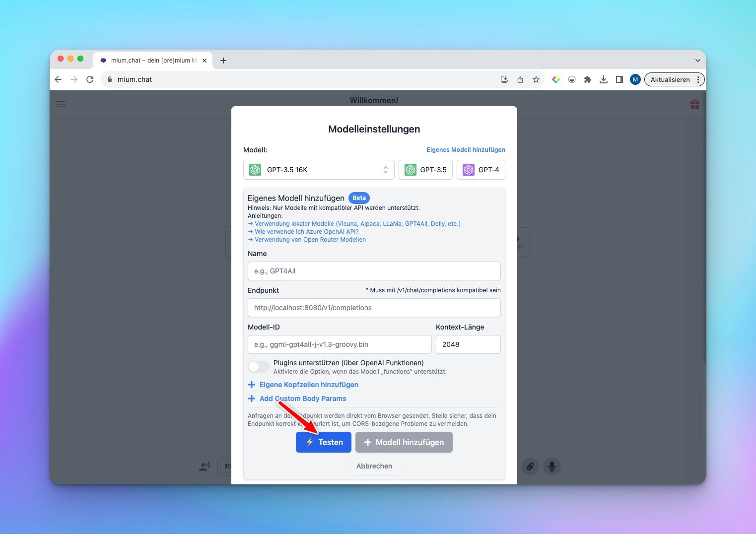This screenshot has height=534, width=756.
Task: Click the Testen button
Action: [324, 442]
